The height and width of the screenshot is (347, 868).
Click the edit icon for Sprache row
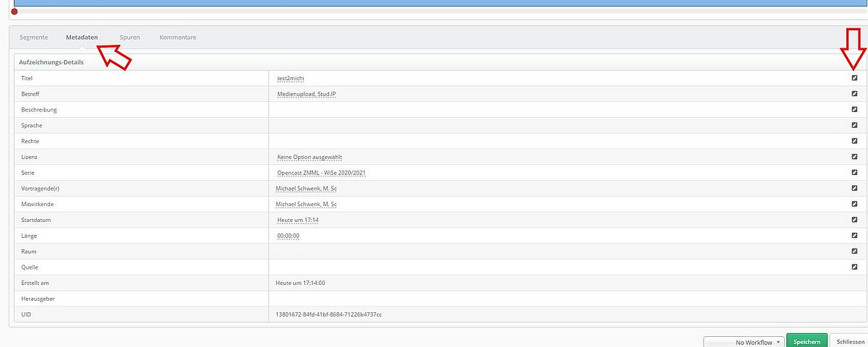click(x=854, y=126)
